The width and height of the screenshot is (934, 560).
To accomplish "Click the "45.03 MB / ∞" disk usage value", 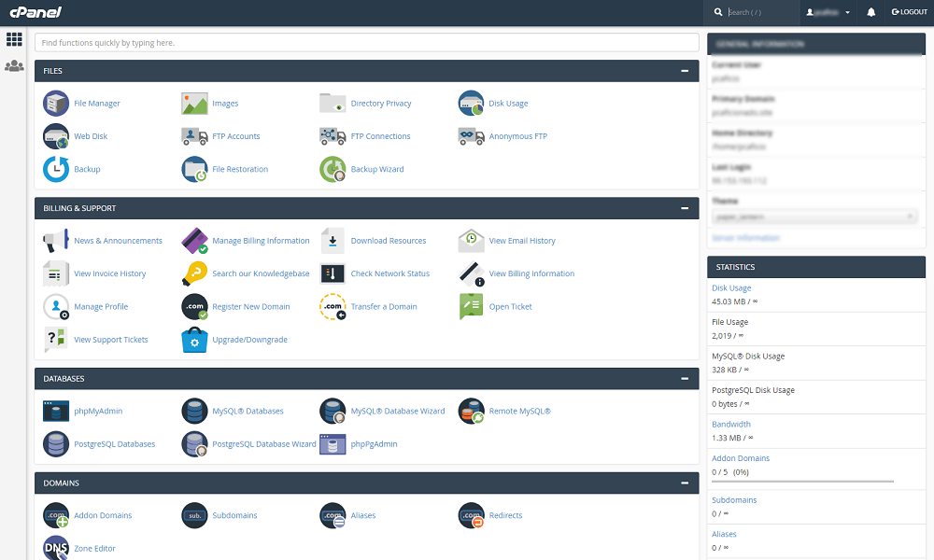I will point(734,301).
